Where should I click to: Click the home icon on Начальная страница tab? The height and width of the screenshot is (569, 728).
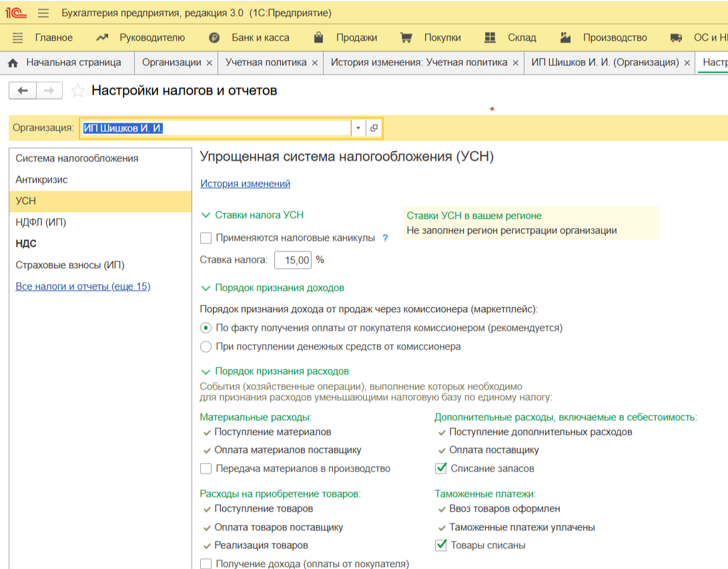click(13, 63)
